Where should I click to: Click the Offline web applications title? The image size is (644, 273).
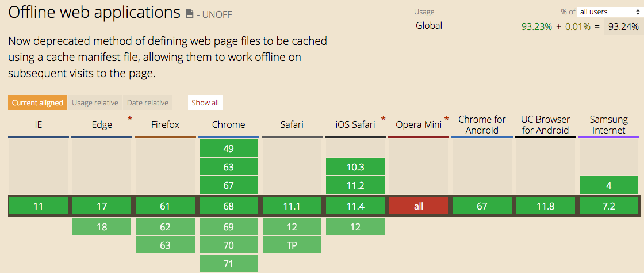94,13
